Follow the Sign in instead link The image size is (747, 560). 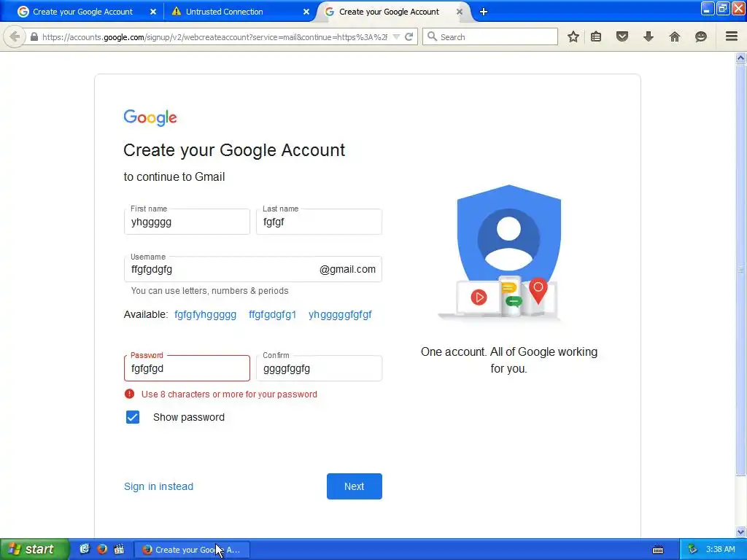tap(158, 486)
